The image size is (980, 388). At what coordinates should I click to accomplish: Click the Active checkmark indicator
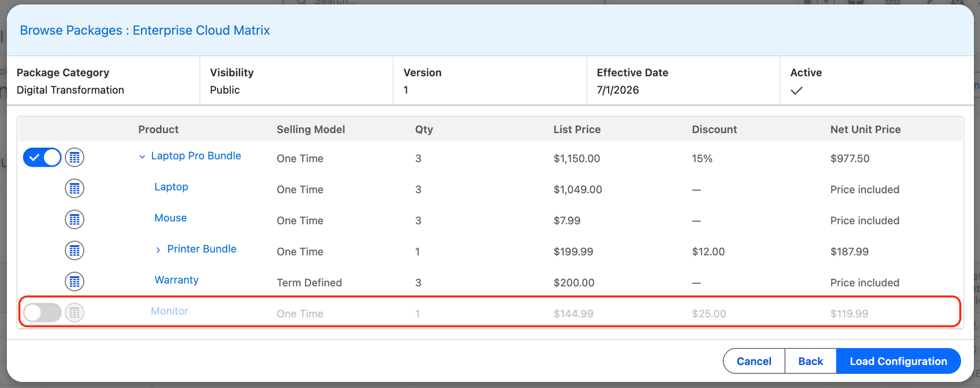pos(796,91)
